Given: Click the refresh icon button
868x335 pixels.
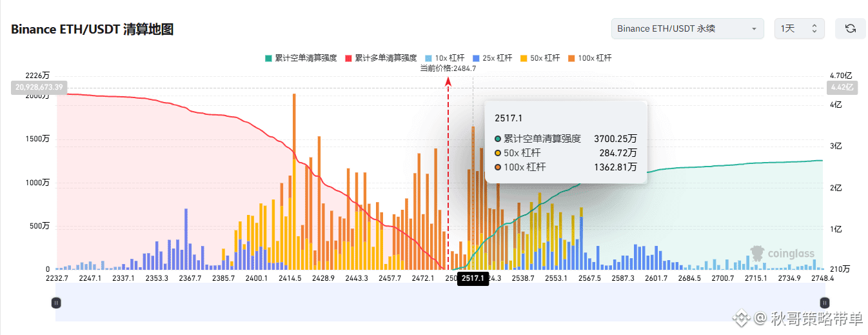Looking at the screenshot, I should click(850, 28).
